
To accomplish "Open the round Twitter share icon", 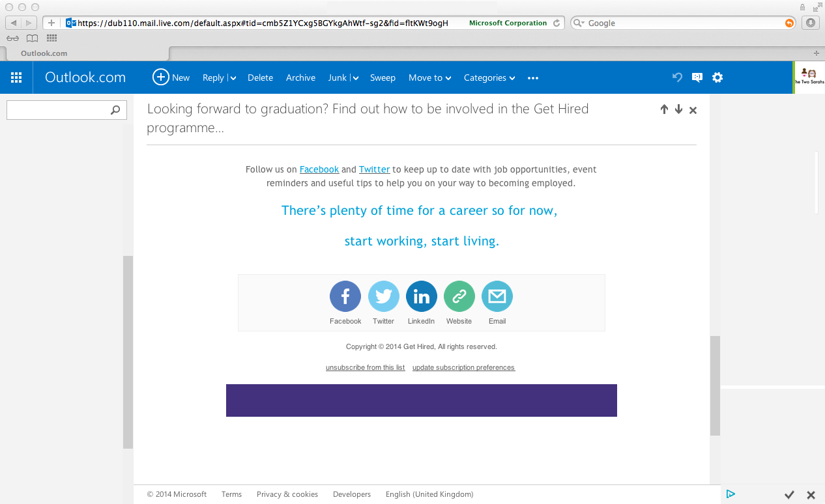I will 384,296.
